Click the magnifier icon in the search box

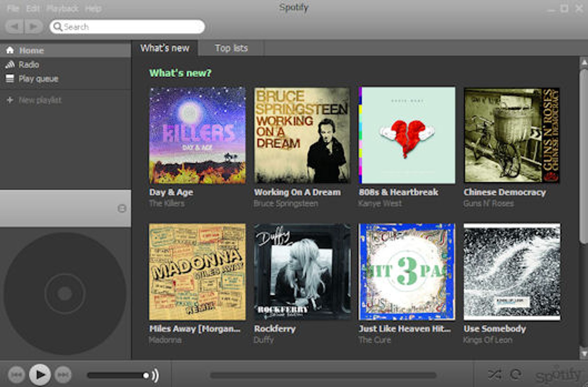click(x=58, y=27)
